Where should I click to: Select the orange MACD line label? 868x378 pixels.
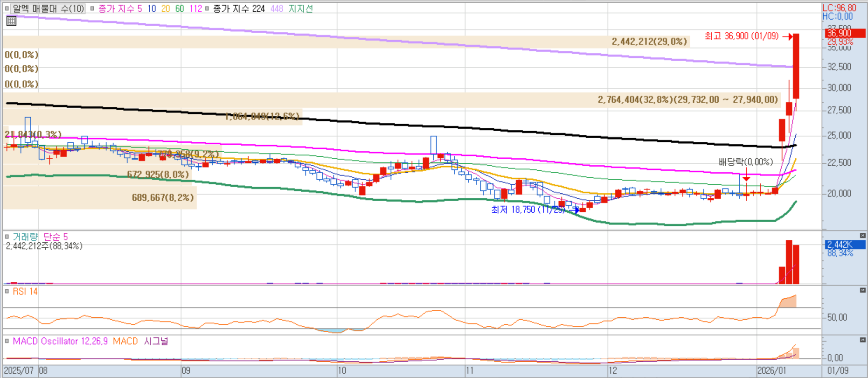125,341
